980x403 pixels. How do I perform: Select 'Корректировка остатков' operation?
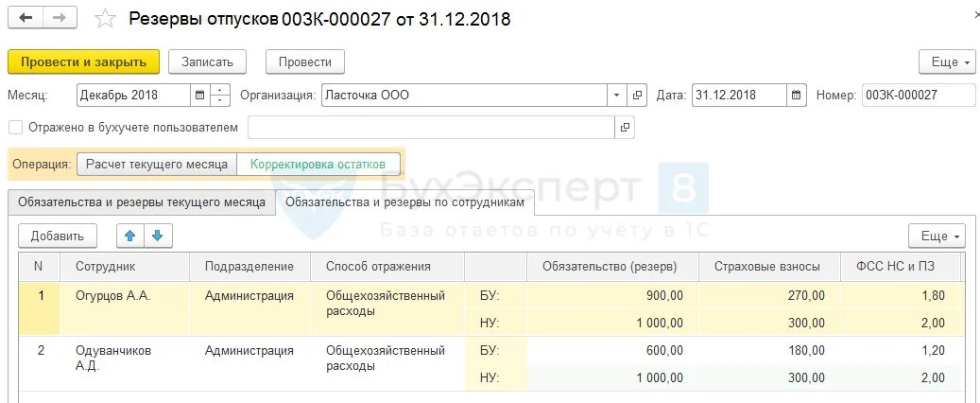pyautogui.click(x=318, y=165)
